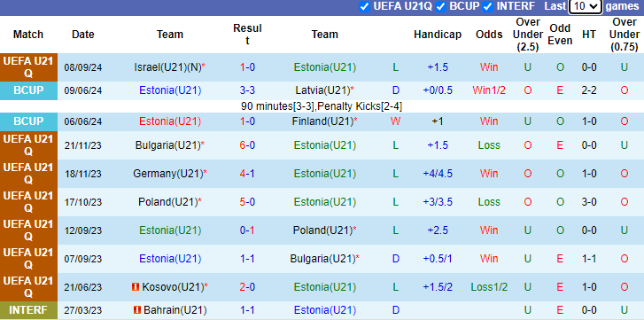Screen dimensions: 644x320
Task: Click the Loss1/2 odds result
Action: (489, 287)
